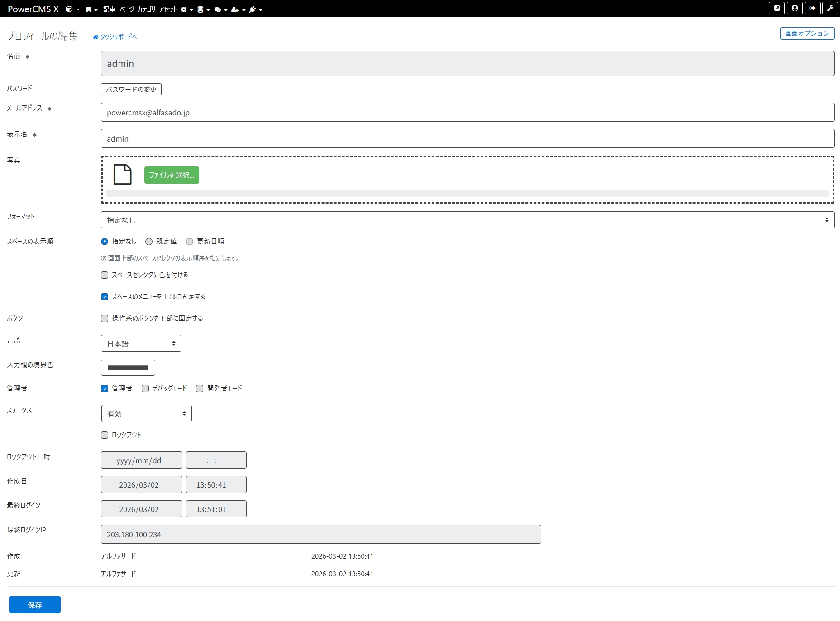Go to the カテゴリ menu item
Image resolution: width=840 pixels, height=621 pixels.
[146, 9]
